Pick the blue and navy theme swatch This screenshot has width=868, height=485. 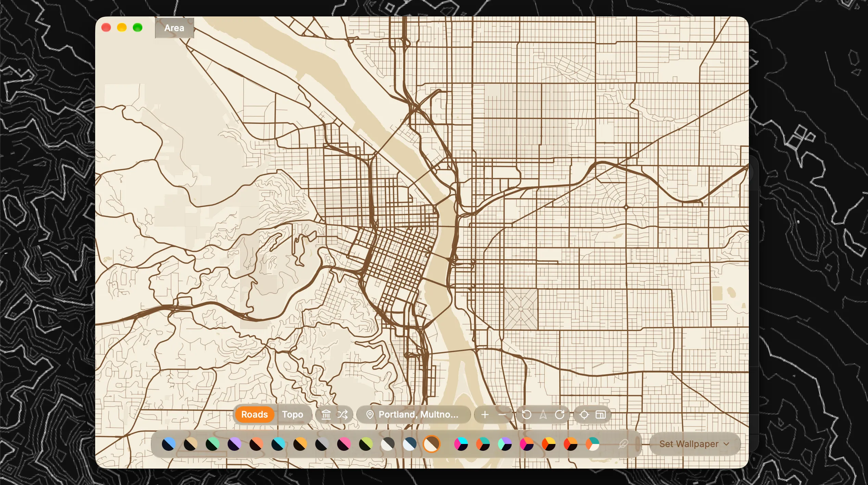pyautogui.click(x=169, y=444)
